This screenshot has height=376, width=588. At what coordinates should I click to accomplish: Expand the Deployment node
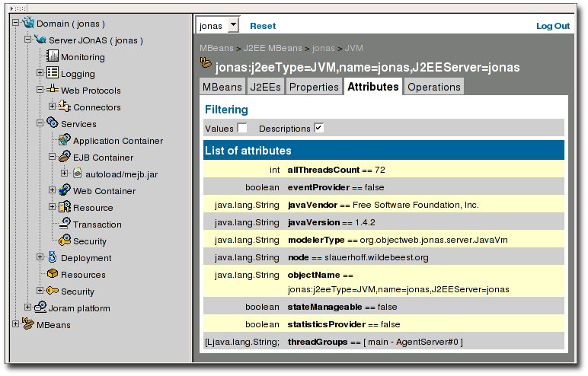pos(40,257)
